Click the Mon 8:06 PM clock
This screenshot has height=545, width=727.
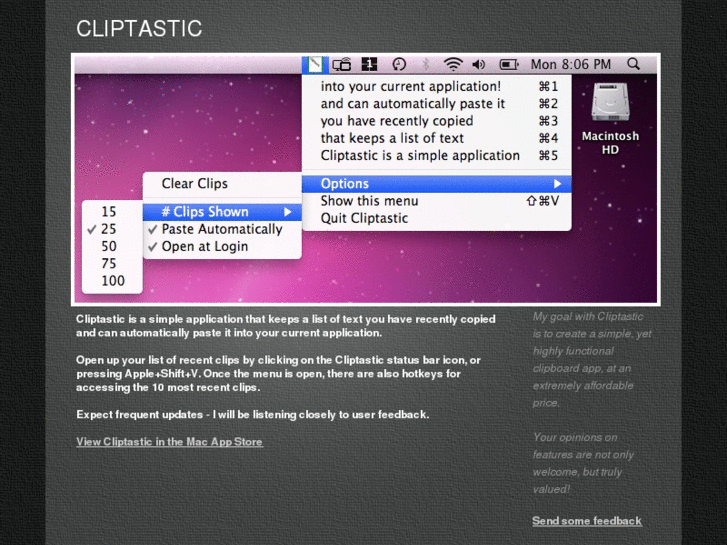tap(571, 64)
